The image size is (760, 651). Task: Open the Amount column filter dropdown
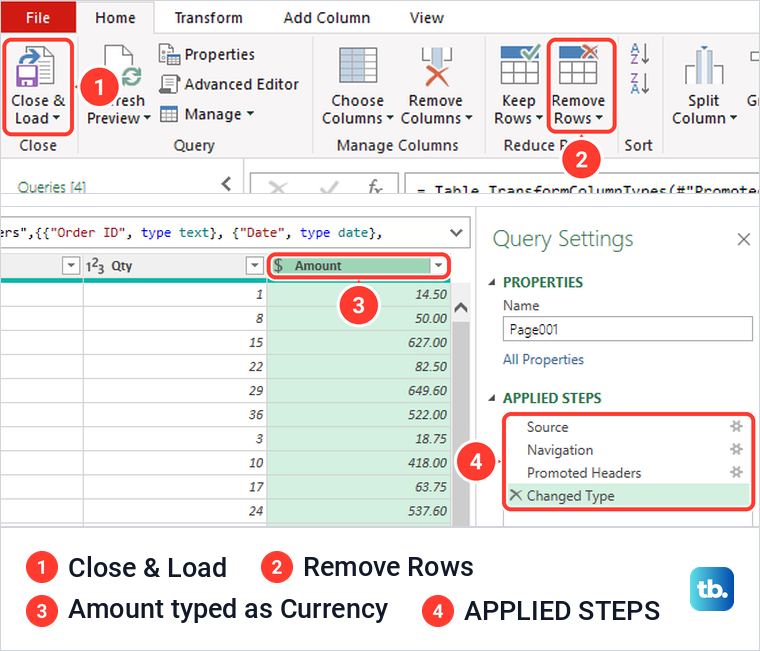pyautogui.click(x=438, y=265)
